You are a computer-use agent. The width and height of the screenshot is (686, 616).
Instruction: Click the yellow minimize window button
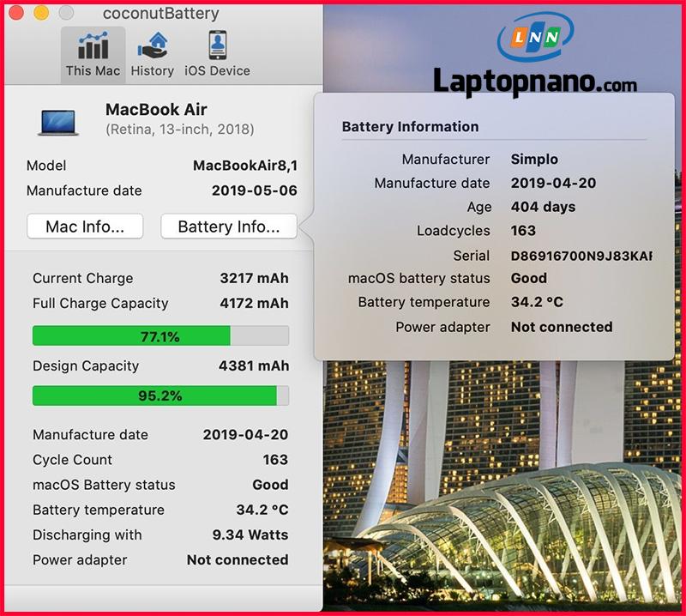tap(41, 13)
